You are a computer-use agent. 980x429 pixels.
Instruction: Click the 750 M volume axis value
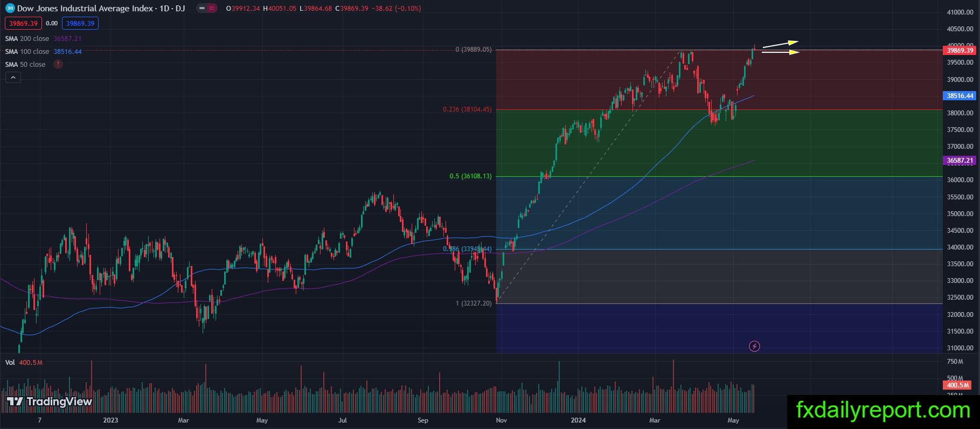tap(955, 362)
